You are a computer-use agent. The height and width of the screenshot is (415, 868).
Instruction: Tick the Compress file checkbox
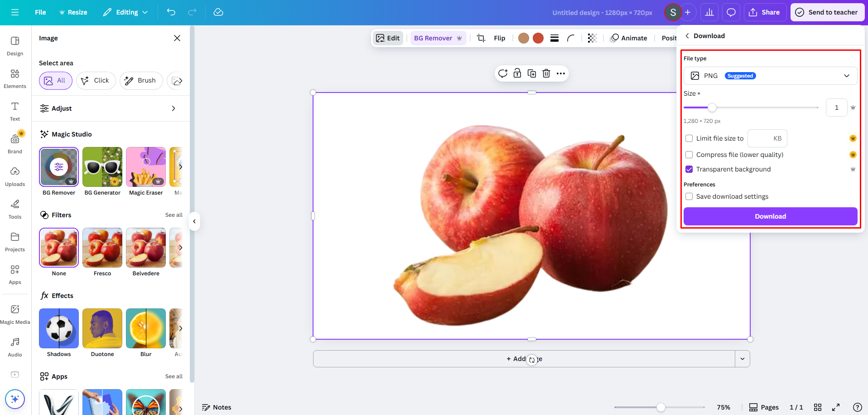(x=689, y=155)
